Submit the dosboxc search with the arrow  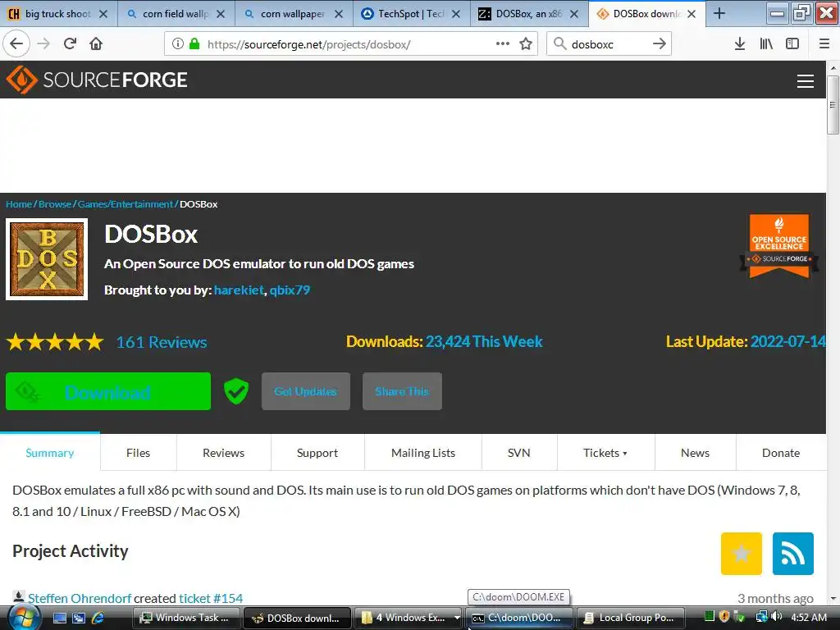click(x=659, y=44)
